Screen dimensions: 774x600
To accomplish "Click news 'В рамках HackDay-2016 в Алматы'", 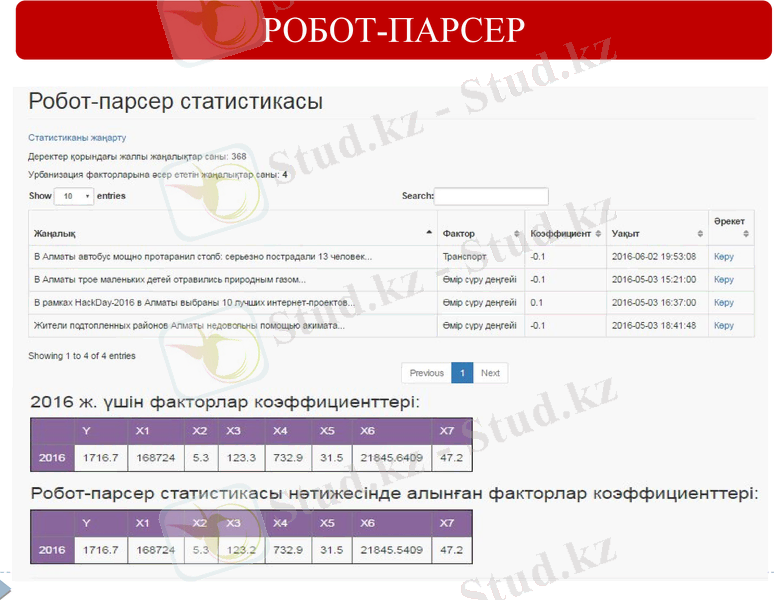I will point(194,302).
